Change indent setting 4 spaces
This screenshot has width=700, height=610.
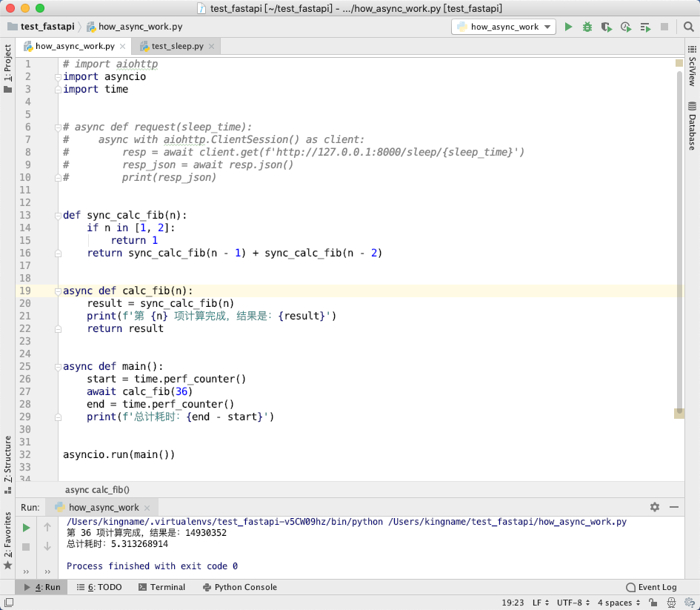click(x=619, y=603)
